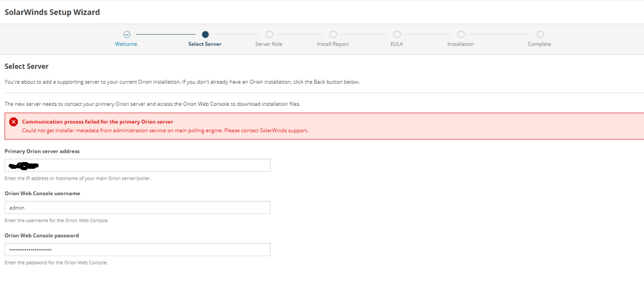Screen dimensions: 644x288
Task: Click the Complete step circle
Action: click(540, 35)
